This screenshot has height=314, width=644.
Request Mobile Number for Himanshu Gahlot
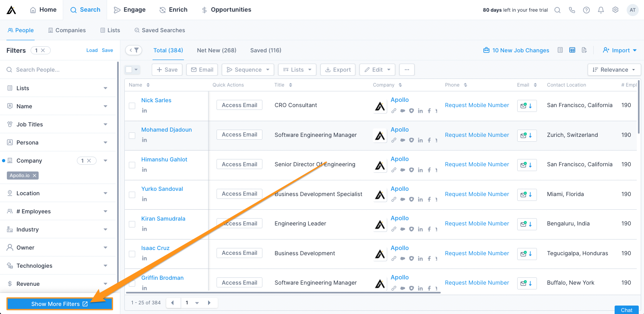(x=477, y=164)
